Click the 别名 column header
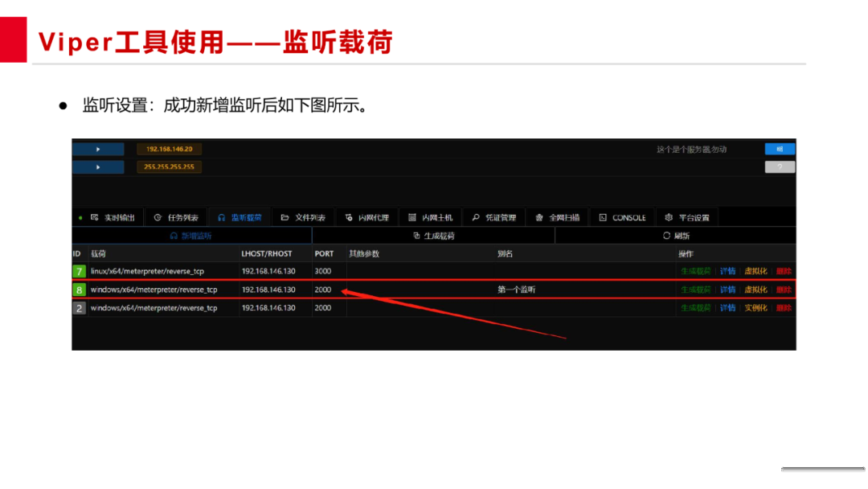 tap(505, 253)
